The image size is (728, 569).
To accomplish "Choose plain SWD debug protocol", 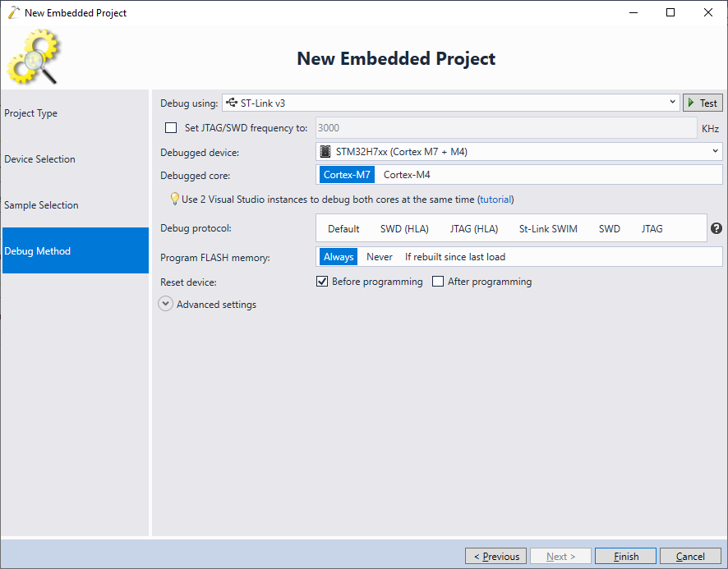I will (x=609, y=228).
